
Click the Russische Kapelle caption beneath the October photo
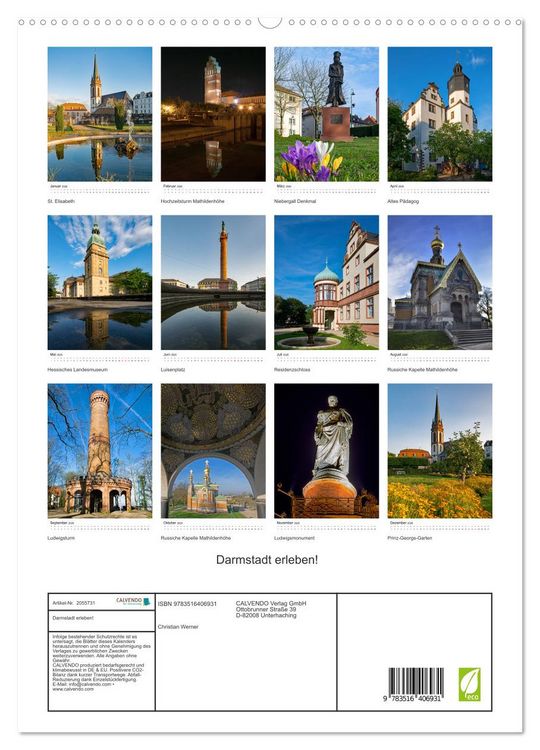196,538
